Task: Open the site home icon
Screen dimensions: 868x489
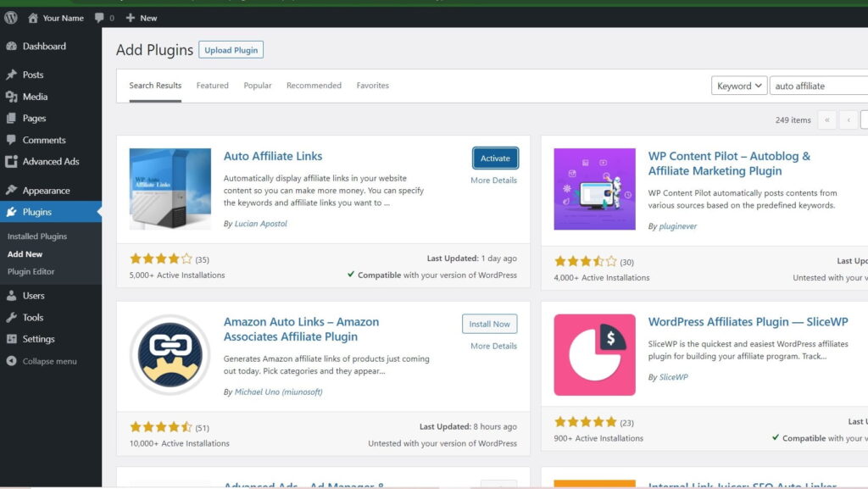Action: pyautogui.click(x=33, y=18)
